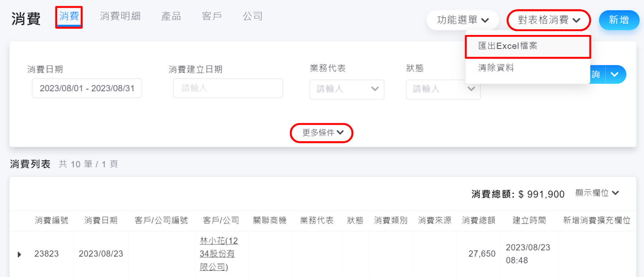This screenshot has height=277, width=644.
Task: Click the 消費總額 column header
Action: point(478,221)
